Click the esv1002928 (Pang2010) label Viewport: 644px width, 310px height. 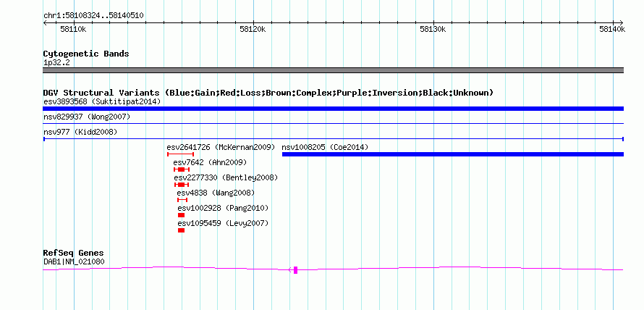(223, 208)
